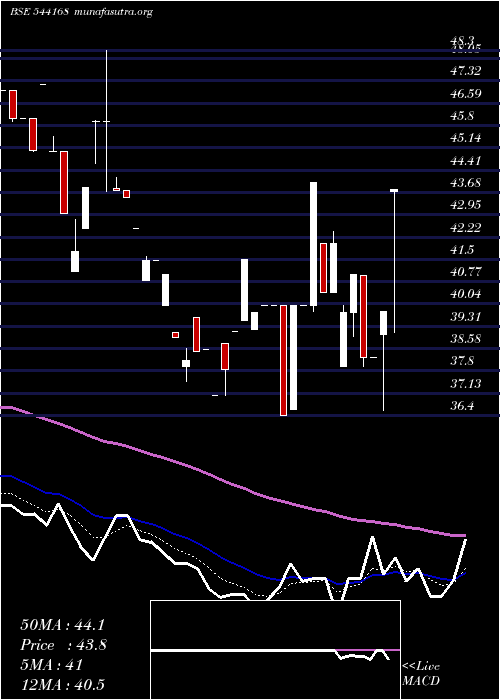
Task: Click the 12MA : 40.5 legend entry
Action: 62,685
